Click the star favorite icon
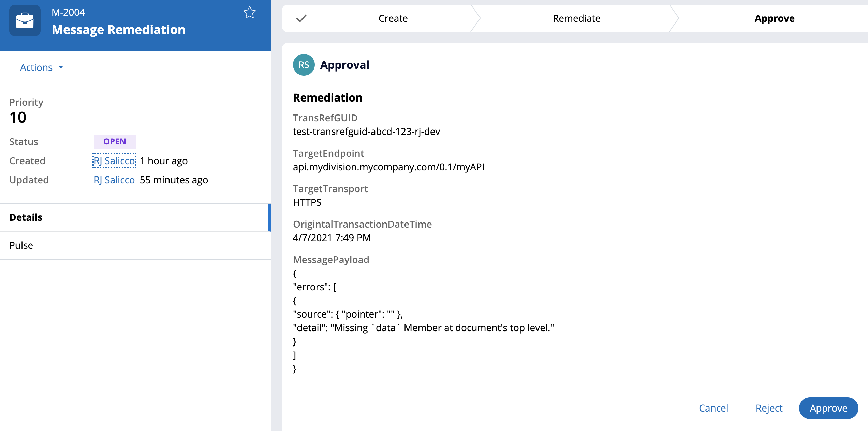Screen dimensions: 868x431 click(x=249, y=13)
